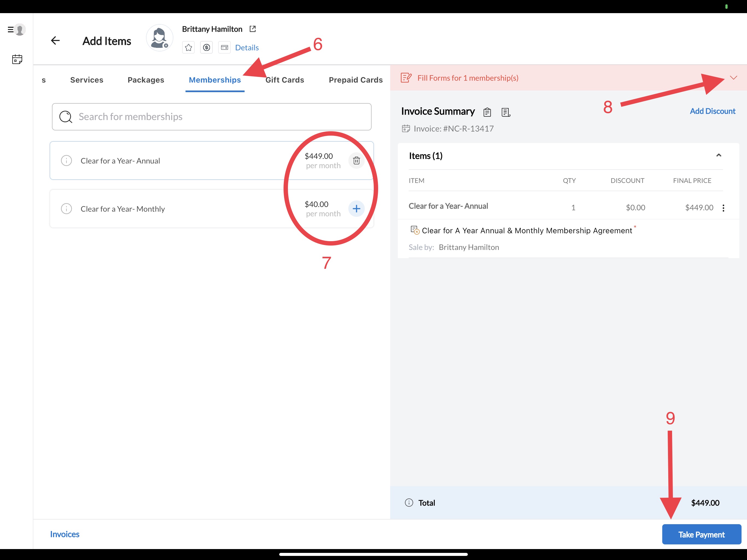Click the Total info icon
This screenshot has width=747, height=560.
(409, 503)
